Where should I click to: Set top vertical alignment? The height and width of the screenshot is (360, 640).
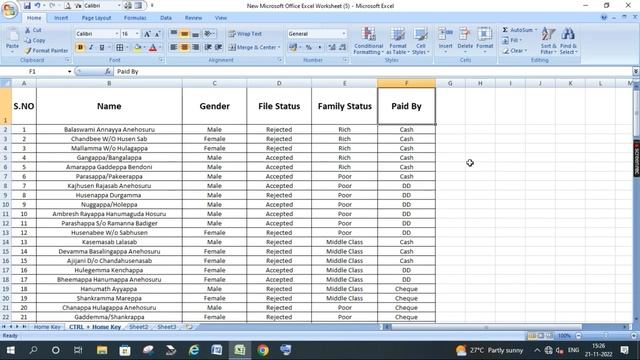click(x=173, y=34)
